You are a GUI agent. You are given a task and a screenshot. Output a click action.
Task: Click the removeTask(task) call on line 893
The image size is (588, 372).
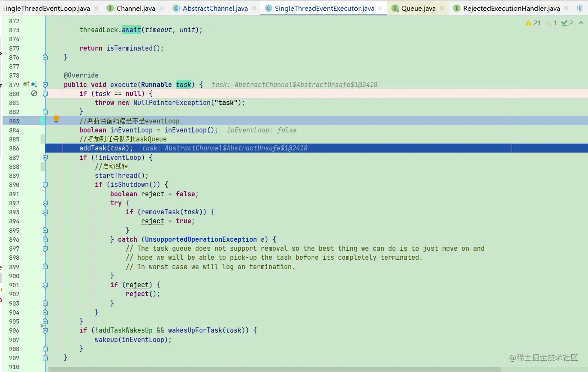174,212
